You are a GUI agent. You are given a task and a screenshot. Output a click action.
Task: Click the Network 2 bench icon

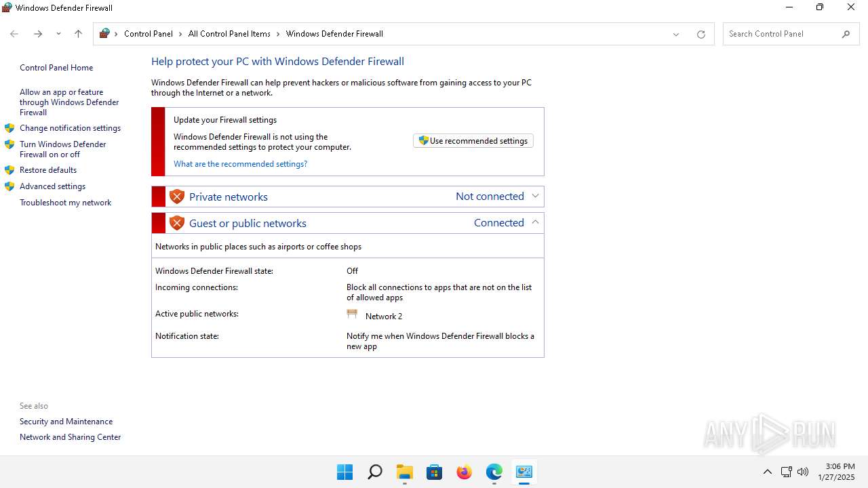pos(352,314)
